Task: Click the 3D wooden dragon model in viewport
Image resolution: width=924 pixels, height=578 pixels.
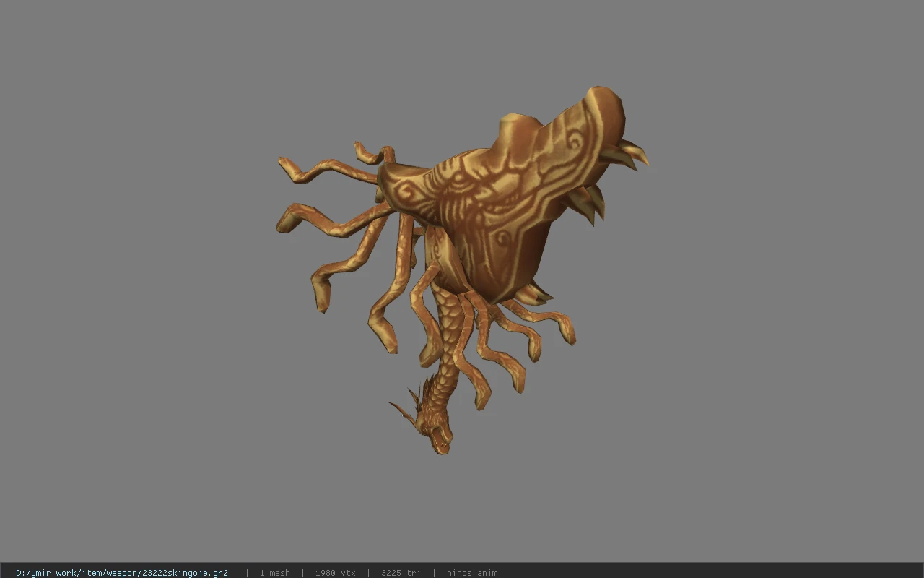Action: pos(462,269)
